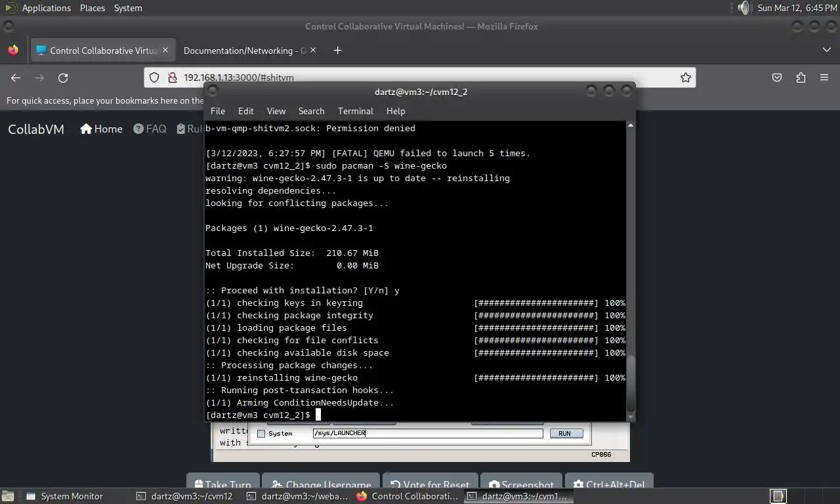This screenshot has height=504, width=840.
Task: Switch to dartz@vm3:~/cvm12 terminal in taskbar
Action: (185, 496)
